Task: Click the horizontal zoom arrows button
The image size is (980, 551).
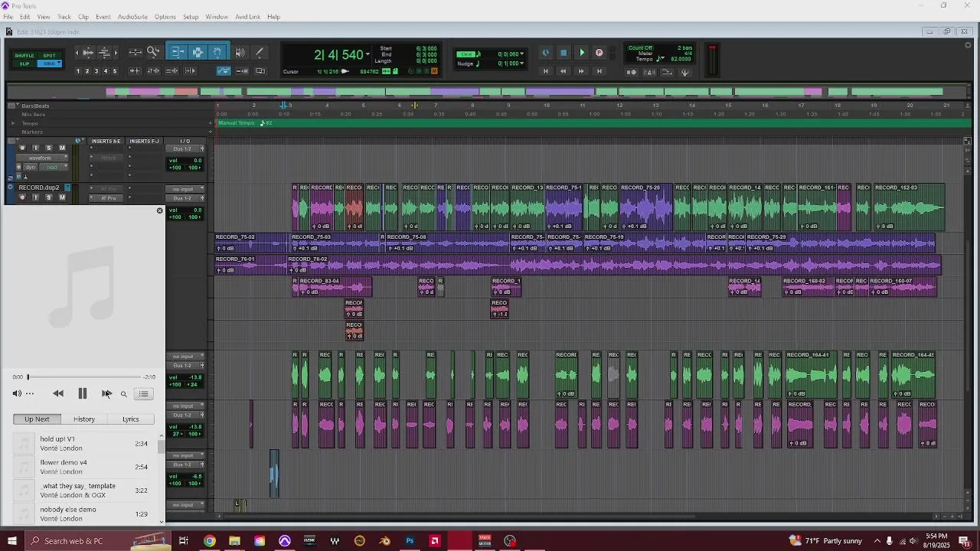Action: [x=135, y=52]
